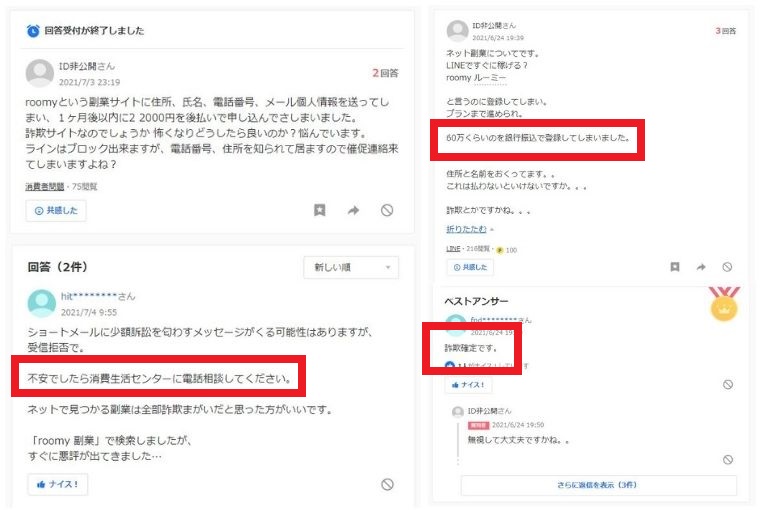Click the share arrow in the 2021/7/3 question

pos(353,210)
